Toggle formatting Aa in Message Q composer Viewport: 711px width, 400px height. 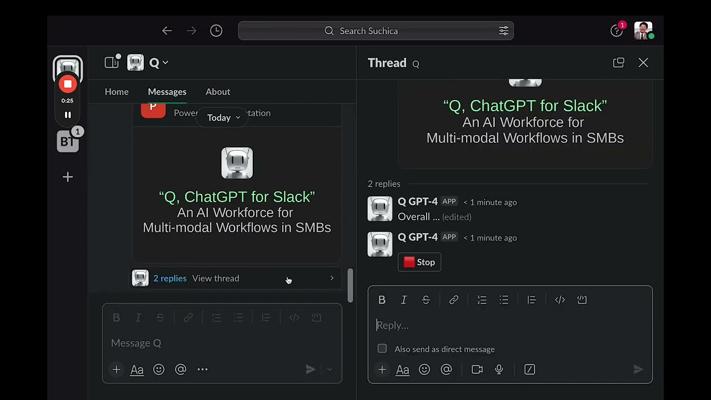(136, 370)
